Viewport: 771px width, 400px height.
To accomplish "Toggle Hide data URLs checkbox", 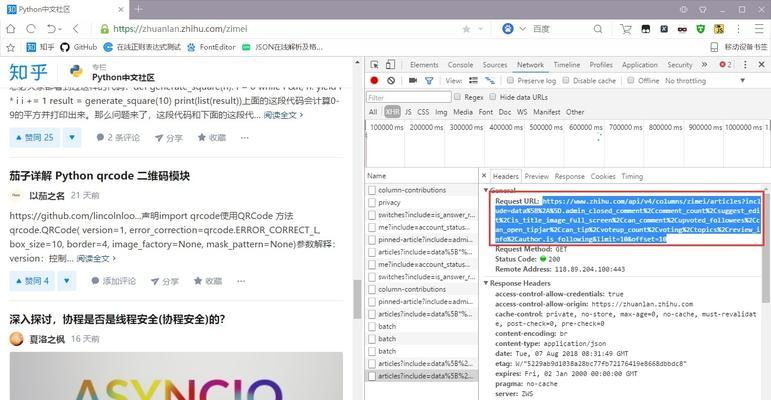I will (x=493, y=97).
